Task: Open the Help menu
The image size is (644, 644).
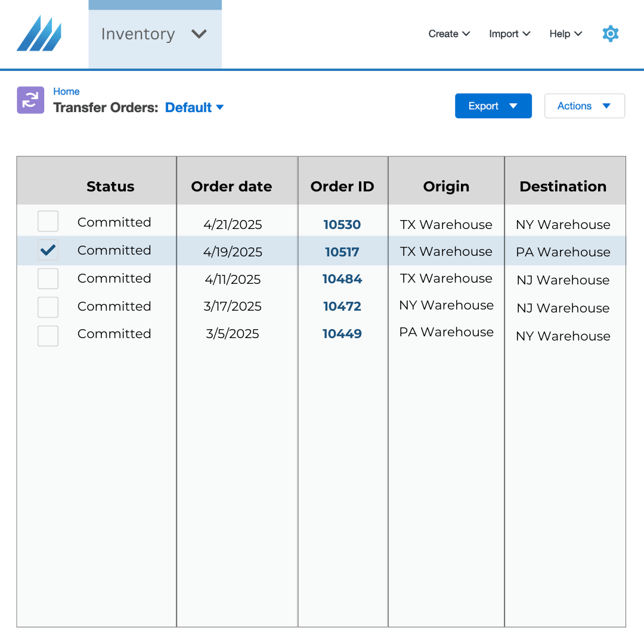Action: [x=565, y=34]
